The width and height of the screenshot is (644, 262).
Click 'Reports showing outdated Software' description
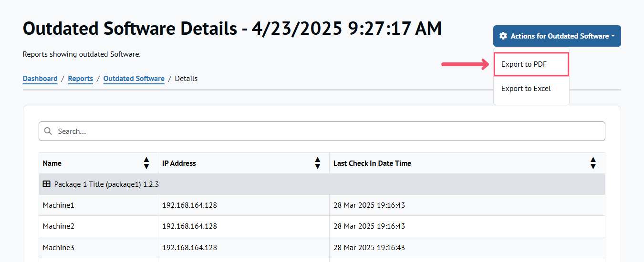click(x=82, y=54)
